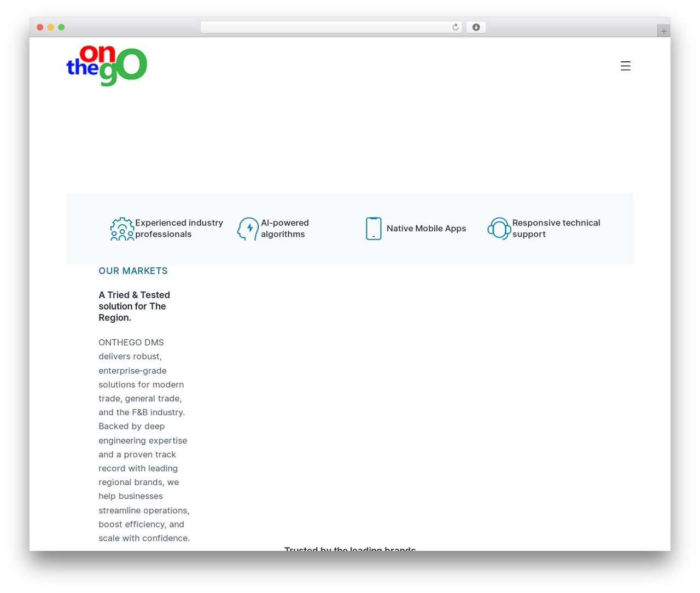The width and height of the screenshot is (700, 593).
Task: Click the AI head with lightning icon
Action: (248, 229)
